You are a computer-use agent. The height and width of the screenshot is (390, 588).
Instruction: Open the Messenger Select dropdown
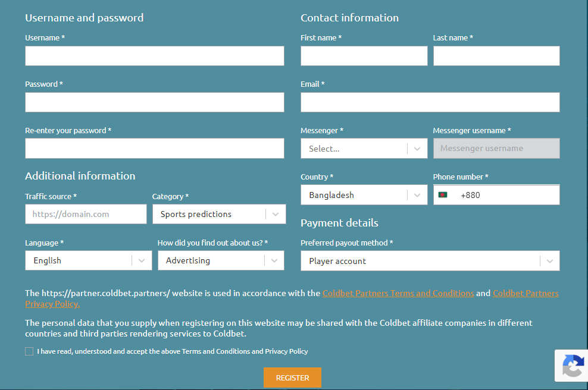(364, 149)
